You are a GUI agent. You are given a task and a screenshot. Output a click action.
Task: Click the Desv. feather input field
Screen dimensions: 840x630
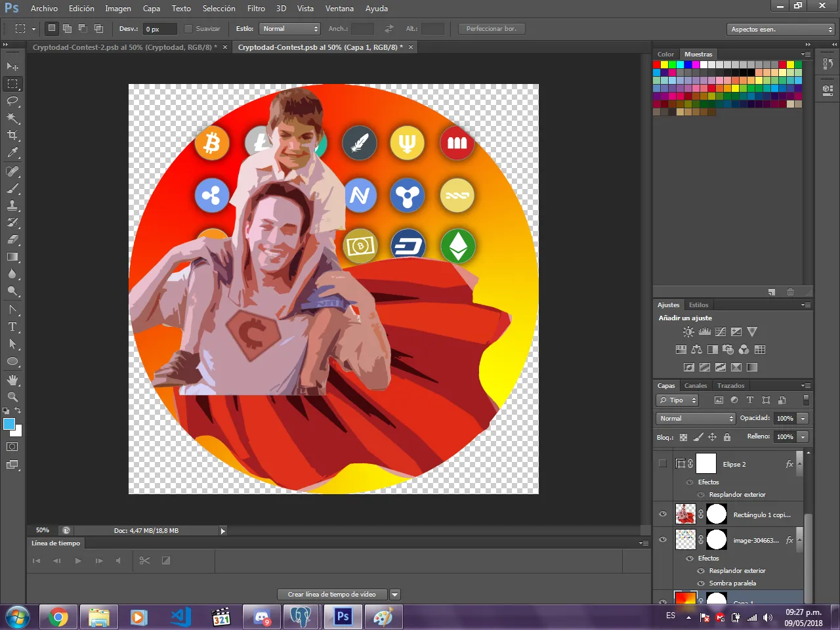tap(159, 29)
